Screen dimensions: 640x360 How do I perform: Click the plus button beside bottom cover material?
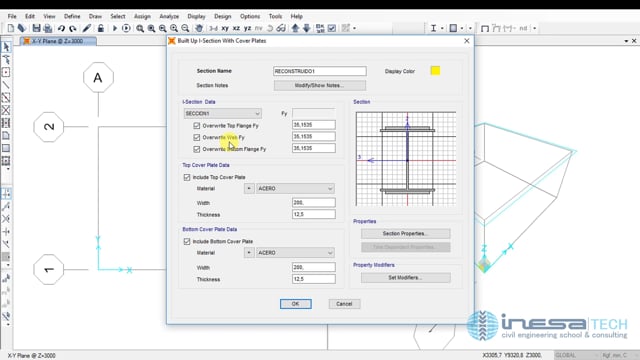249,253
